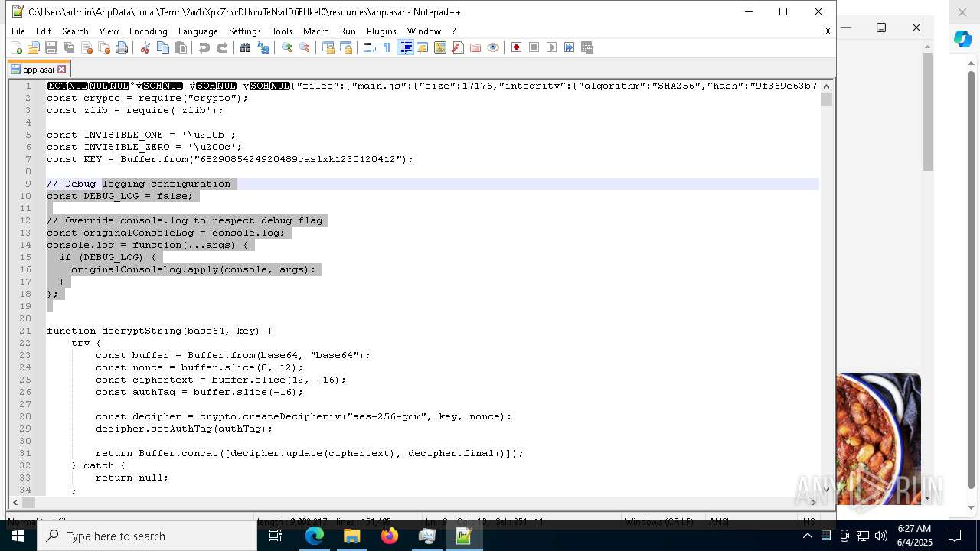The width and height of the screenshot is (980, 551).
Task: Open the Window menu
Action: pos(423,31)
